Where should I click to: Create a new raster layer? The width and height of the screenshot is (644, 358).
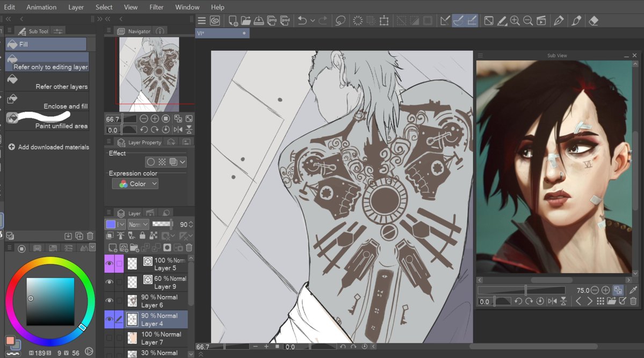coord(113,247)
